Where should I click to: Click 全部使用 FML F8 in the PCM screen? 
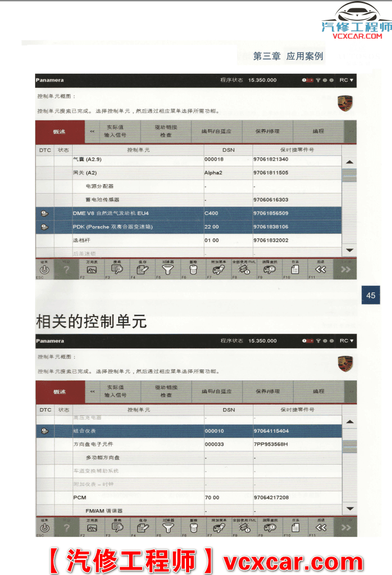[245, 528]
